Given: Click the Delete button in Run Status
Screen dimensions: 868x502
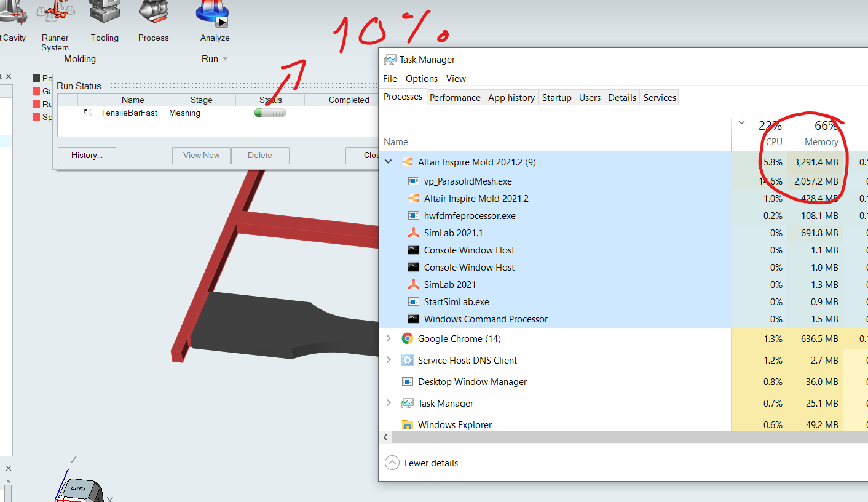Looking at the screenshot, I should [260, 155].
